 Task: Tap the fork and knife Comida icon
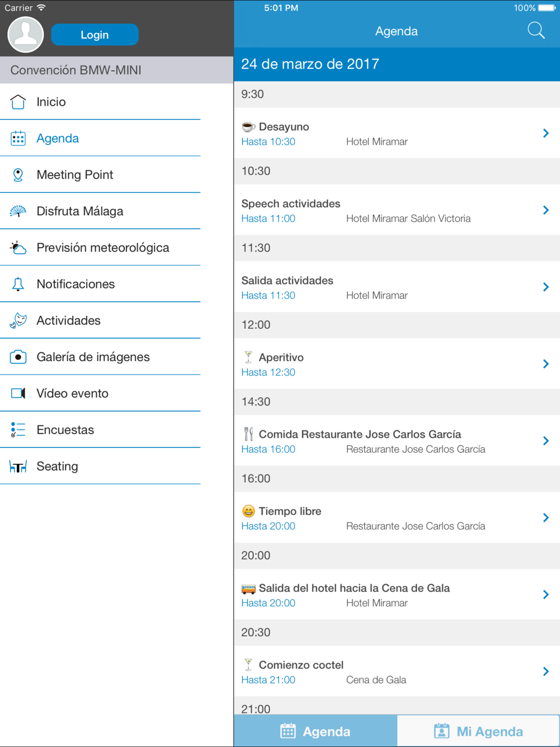pos(248,434)
